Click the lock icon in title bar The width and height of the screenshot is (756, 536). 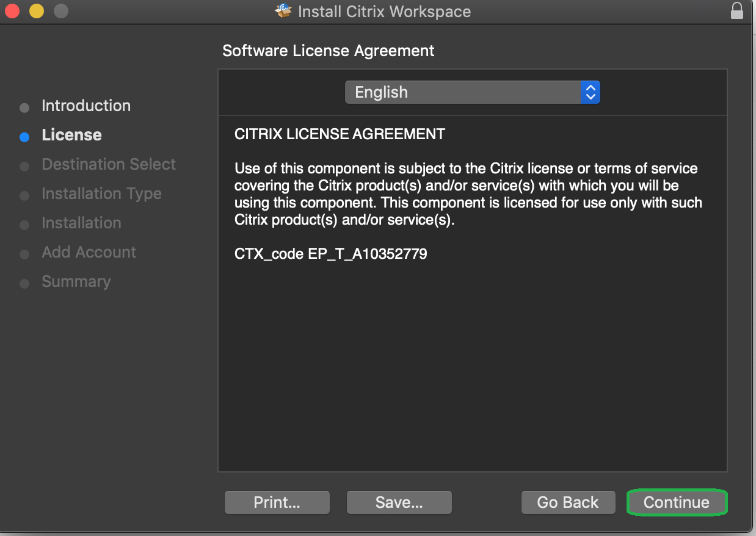737,11
